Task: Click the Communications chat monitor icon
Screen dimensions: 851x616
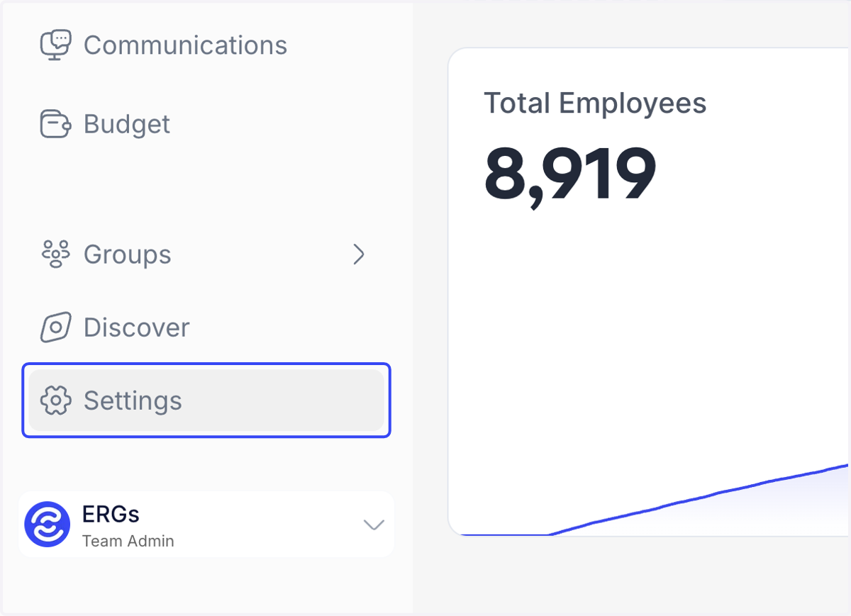Action: (x=55, y=45)
